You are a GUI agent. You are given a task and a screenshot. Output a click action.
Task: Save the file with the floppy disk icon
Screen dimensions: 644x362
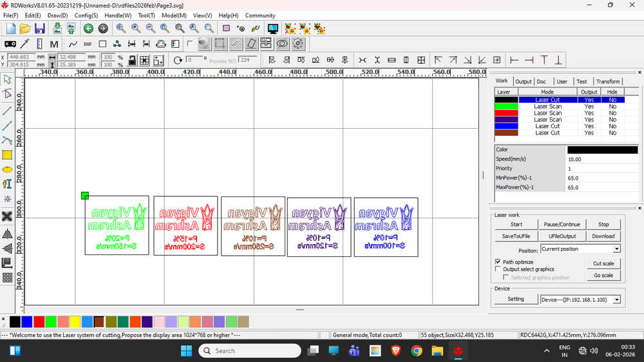pyautogui.click(x=39, y=28)
